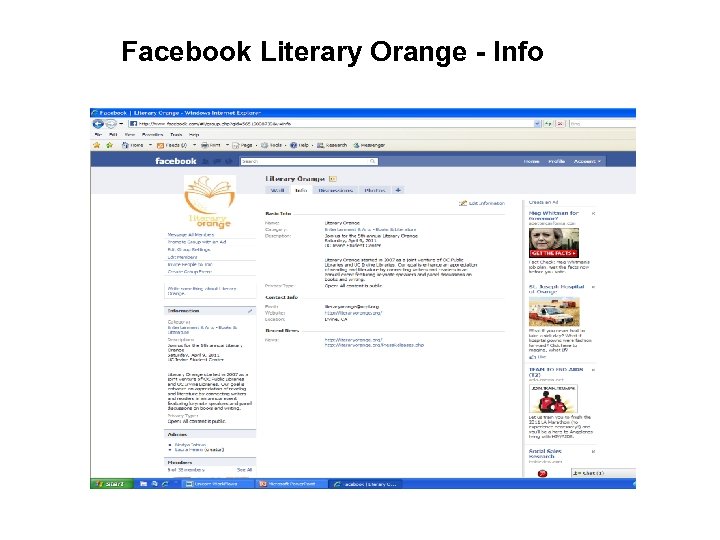This screenshot has width=720, height=540.
Task: Click Promote Group with an Ad link
Action: [197, 242]
